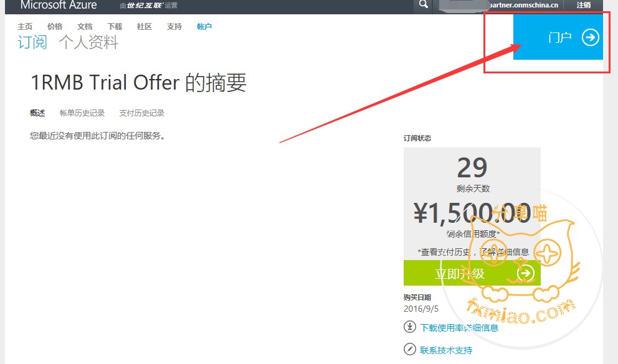Select the 帐户 menu item
Image resolution: width=618 pixels, height=364 pixels.
[204, 26]
